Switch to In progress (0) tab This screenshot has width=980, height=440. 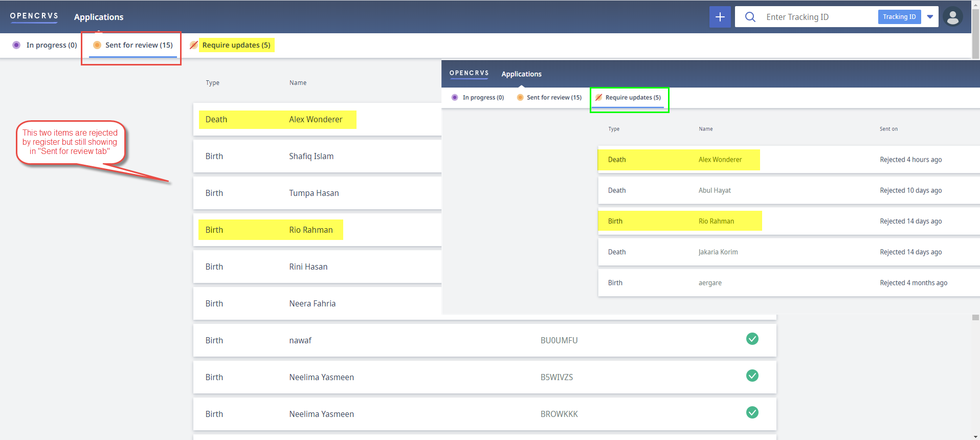coord(44,45)
